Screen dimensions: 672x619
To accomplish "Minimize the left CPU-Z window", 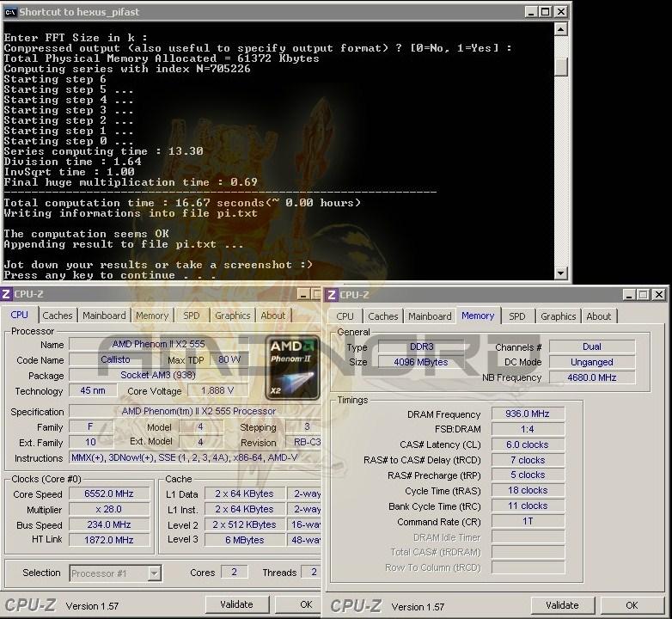I will [303, 294].
